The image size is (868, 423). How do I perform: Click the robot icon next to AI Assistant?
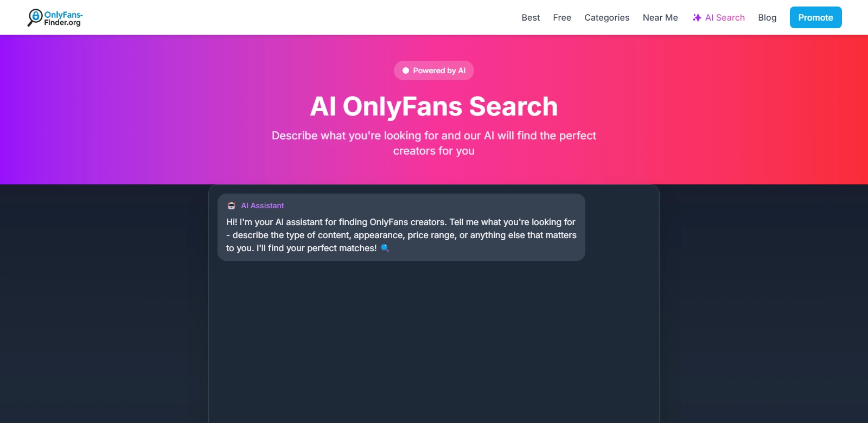click(232, 206)
